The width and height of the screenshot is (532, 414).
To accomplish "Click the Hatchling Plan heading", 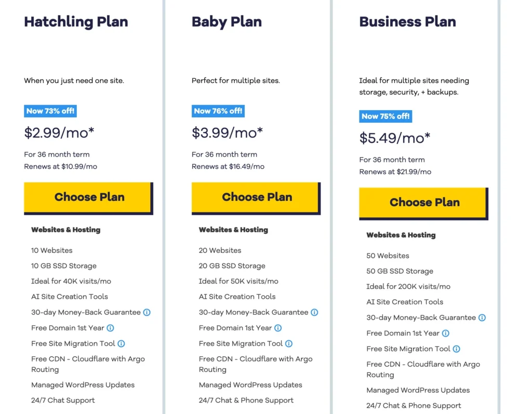I will click(76, 22).
